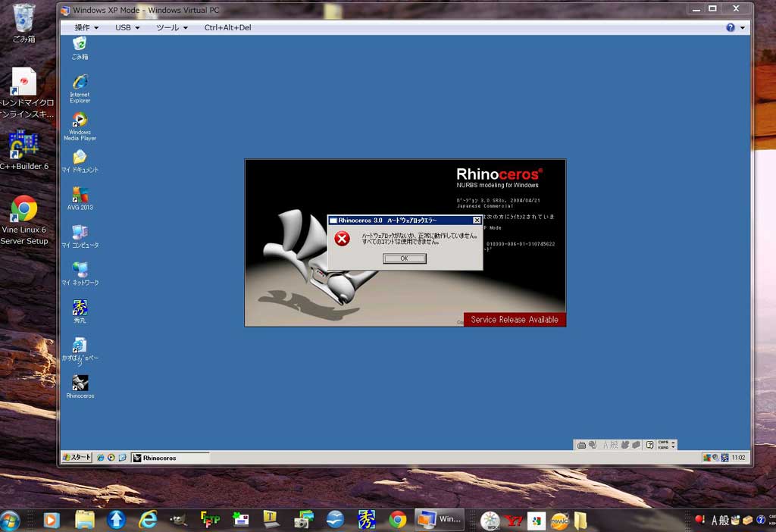Click the XP スタート button

[x=77, y=458]
